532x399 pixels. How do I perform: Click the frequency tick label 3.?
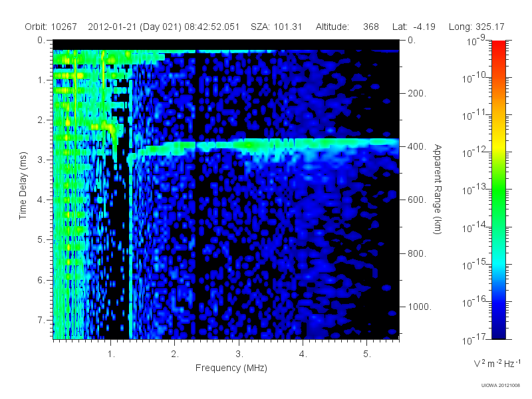239,354
